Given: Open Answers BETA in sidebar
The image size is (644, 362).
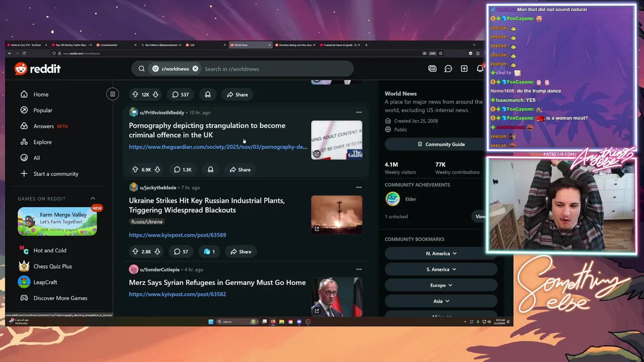Looking at the screenshot, I should [44, 126].
